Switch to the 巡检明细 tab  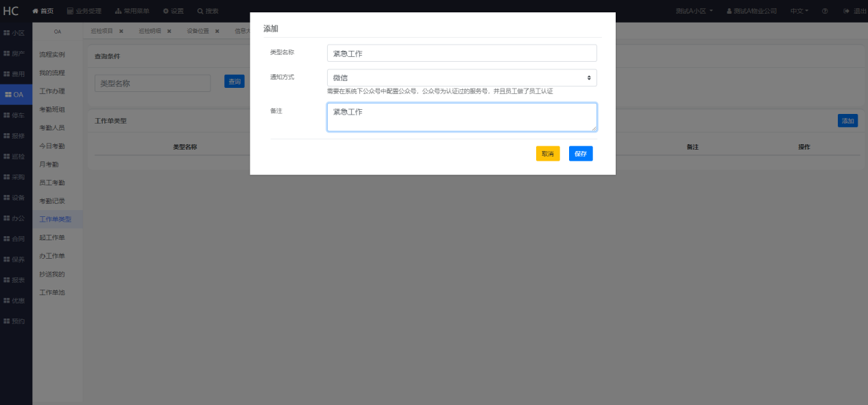pos(149,31)
